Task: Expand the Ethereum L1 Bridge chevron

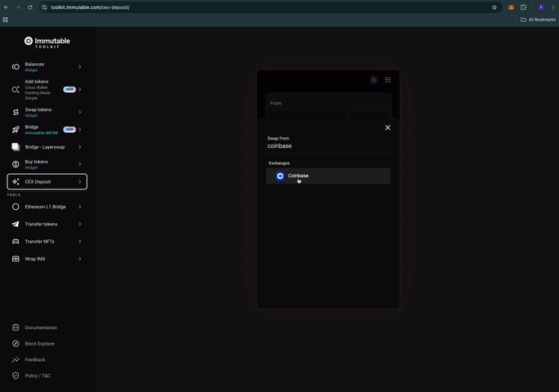Action: (x=80, y=207)
